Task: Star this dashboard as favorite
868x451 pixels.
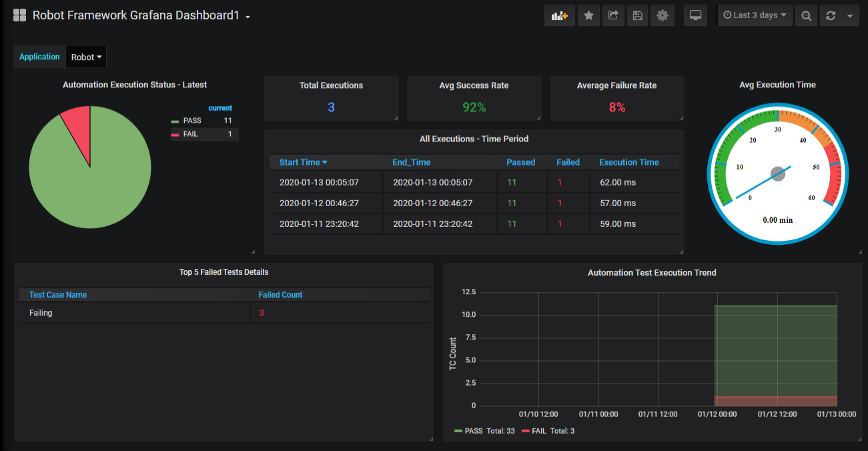Action: (588, 15)
